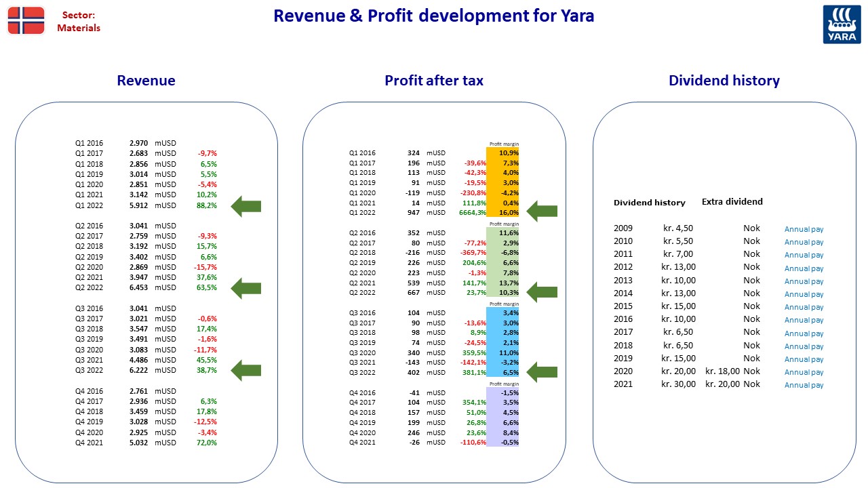Click Q3 2021 profit value -143
The width and height of the screenshot is (868, 488).
tap(412, 363)
